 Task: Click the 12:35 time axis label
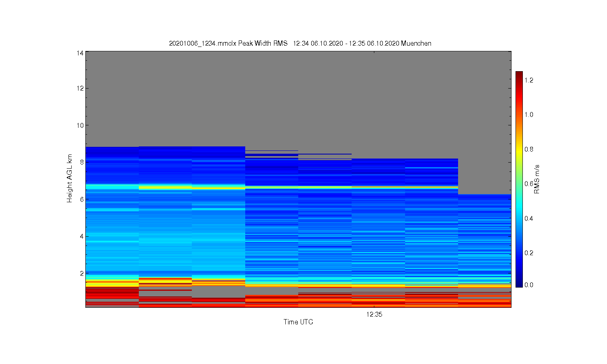(374, 314)
